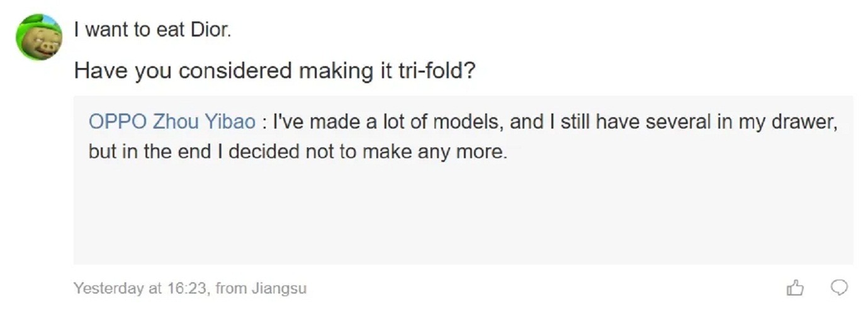
Task: Like the tri-fold comment with thumbs-up
Action: (796, 288)
